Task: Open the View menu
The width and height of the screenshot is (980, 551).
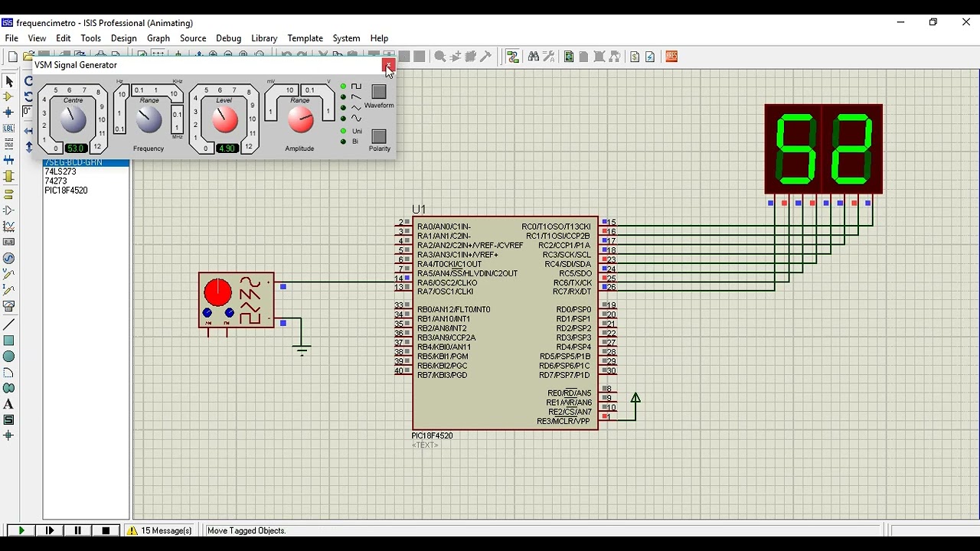Action: [x=37, y=38]
